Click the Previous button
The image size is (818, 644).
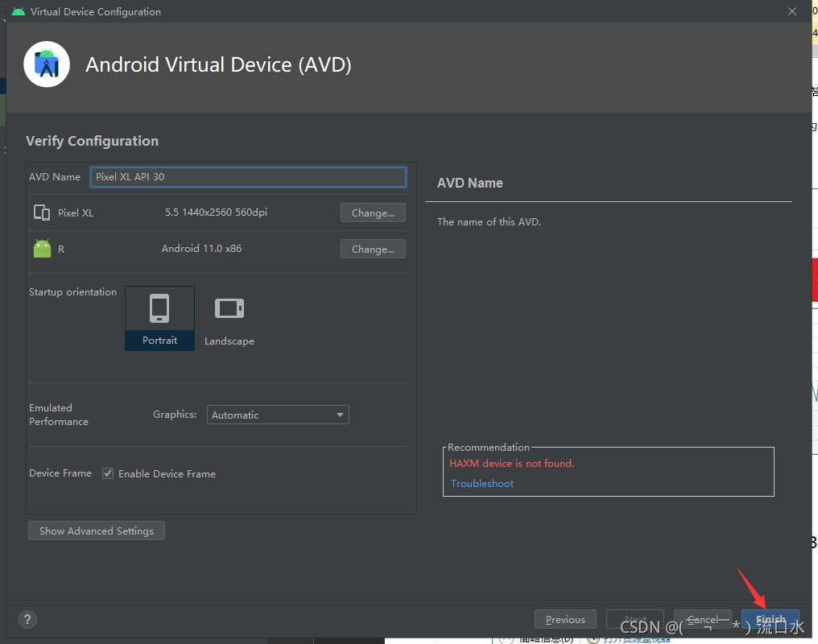coord(565,620)
